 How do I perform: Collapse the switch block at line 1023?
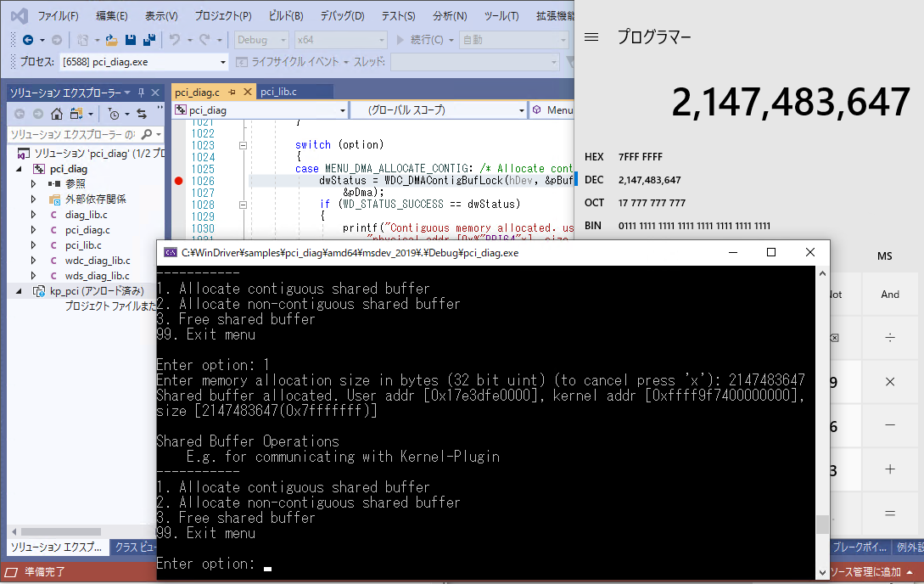243,145
